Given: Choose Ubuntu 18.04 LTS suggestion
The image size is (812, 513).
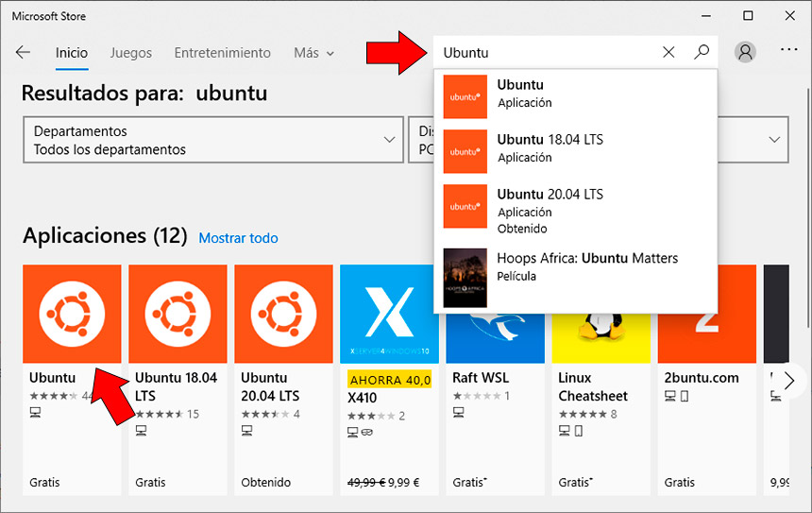Looking at the screenshot, I should 575,151.
